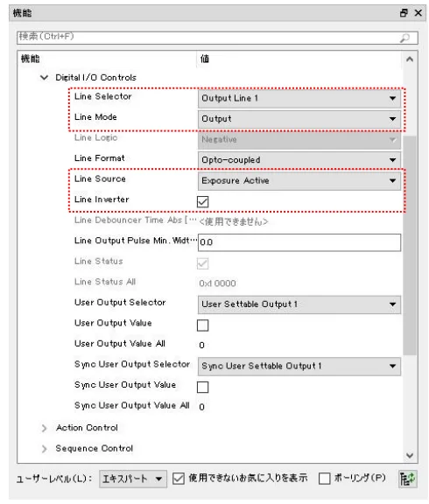Image resolution: width=429 pixels, height=504 pixels.
Task: Open the User Output Selector dropdown
Action: tap(299, 304)
